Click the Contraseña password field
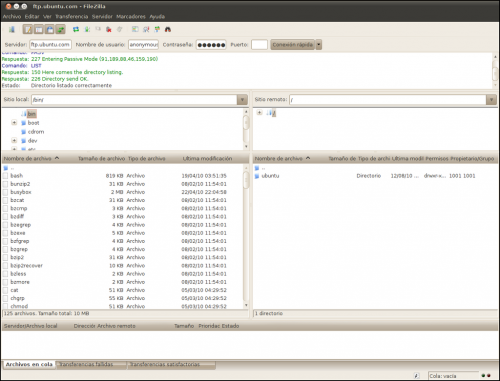The height and width of the screenshot is (381, 500). click(211, 44)
